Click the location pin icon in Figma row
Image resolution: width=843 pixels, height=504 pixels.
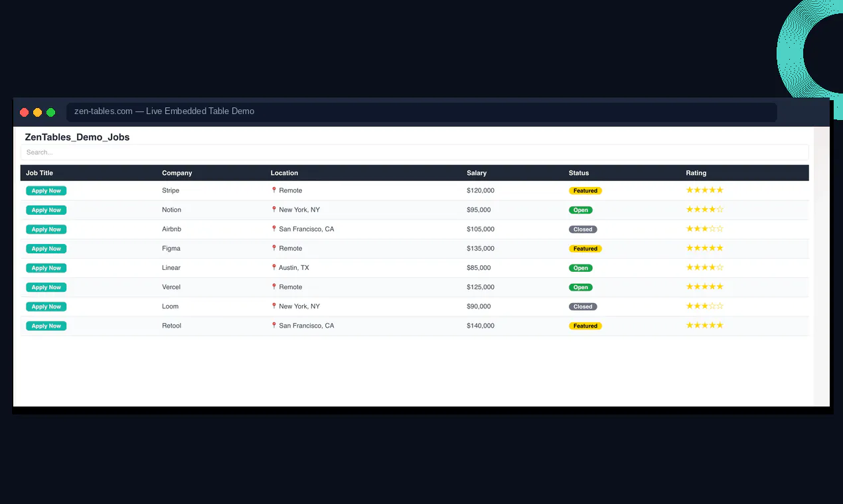(x=273, y=248)
